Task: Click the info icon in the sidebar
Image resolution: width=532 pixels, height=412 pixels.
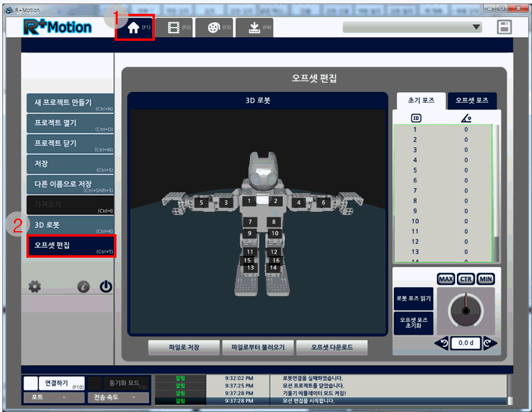Action: point(83,287)
